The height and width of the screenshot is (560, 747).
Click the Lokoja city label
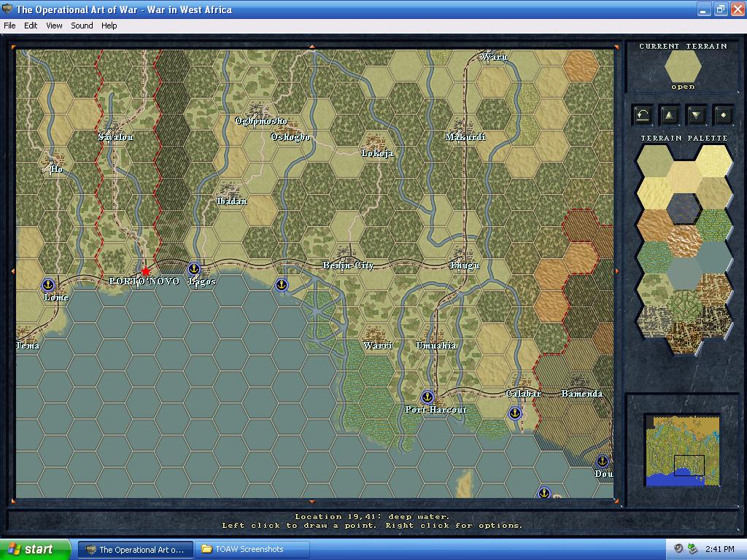[377, 153]
